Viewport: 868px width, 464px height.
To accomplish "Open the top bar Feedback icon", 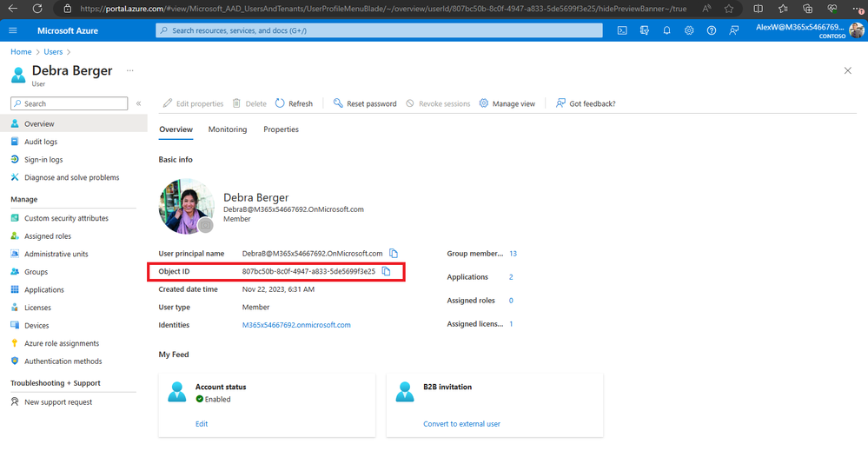I will (x=733, y=30).
